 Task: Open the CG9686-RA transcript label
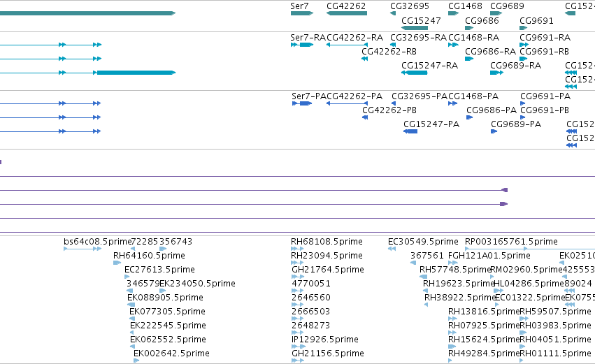(x=490, y=52)
